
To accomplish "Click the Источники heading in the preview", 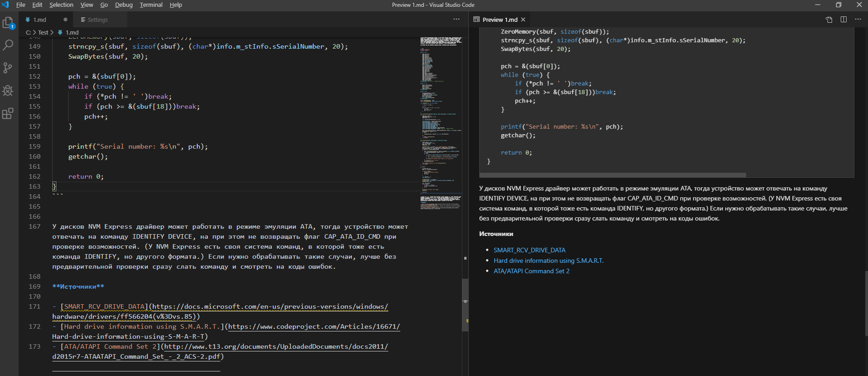I will click(x=496, y=234).
